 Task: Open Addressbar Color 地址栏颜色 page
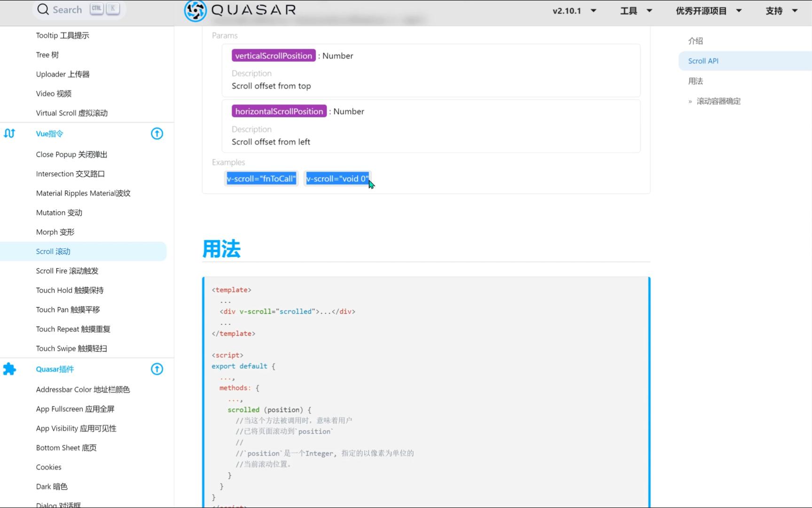tap(83, 389)
